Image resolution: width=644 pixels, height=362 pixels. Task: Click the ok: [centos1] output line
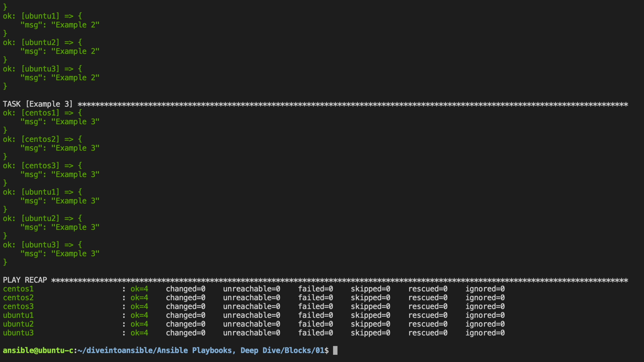point(42,113)
